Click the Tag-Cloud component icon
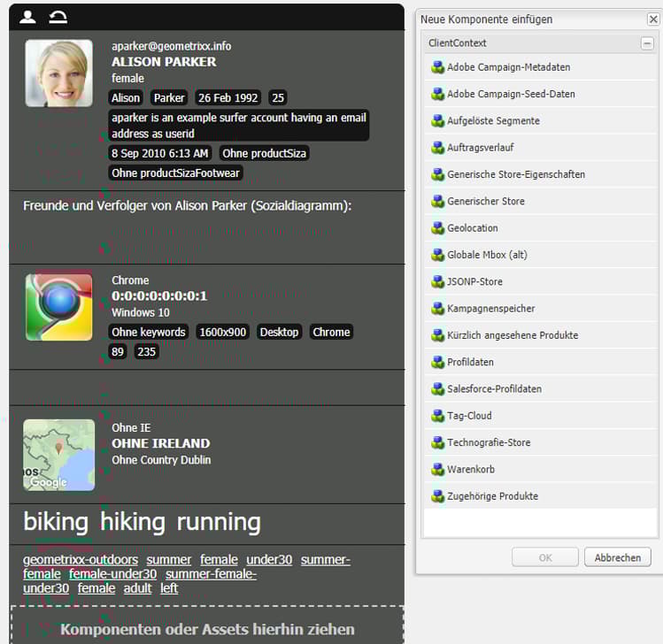The width and height of the screenshot is (663, 644). click(437, 416)
